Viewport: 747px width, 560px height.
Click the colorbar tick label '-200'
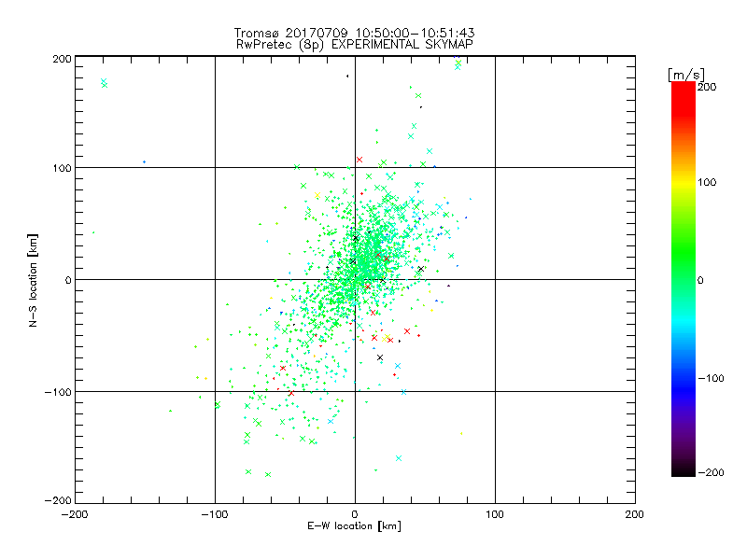[711, 472]
